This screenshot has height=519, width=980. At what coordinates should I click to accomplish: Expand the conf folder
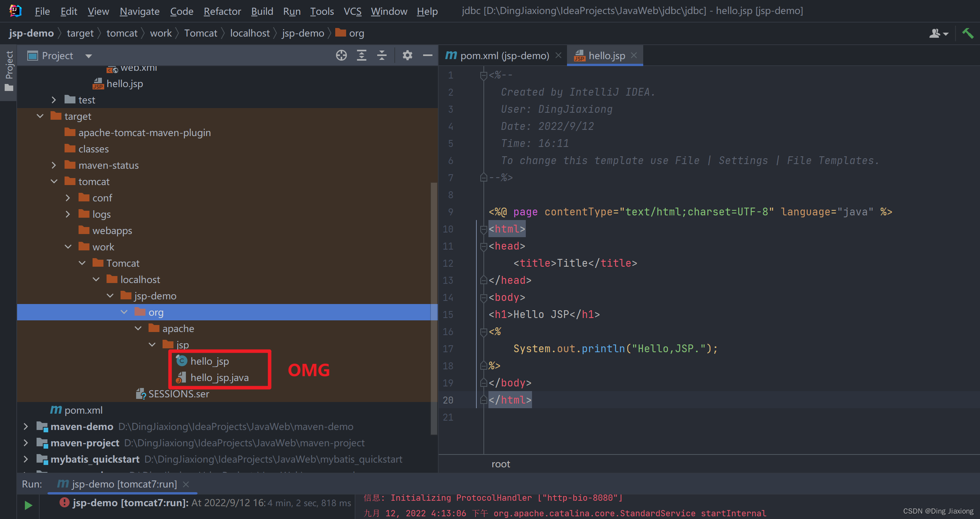pyautogui.click(x=68, y=198)
